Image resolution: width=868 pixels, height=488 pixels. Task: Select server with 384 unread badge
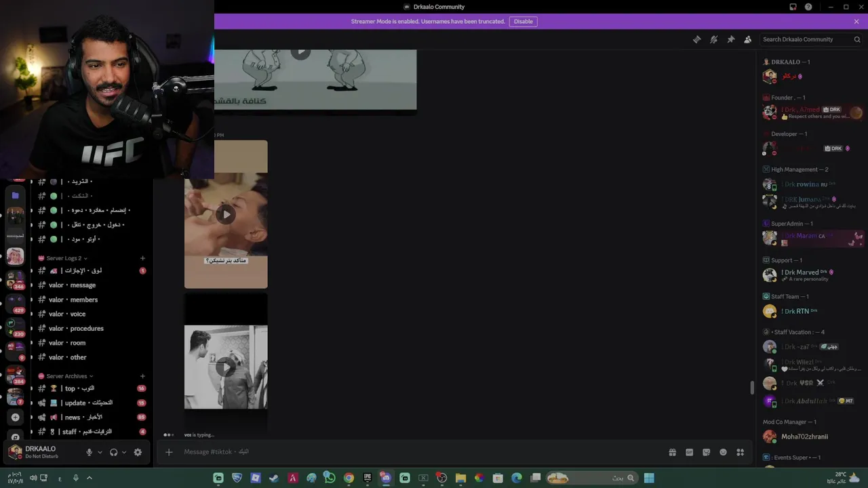(15, 375)
